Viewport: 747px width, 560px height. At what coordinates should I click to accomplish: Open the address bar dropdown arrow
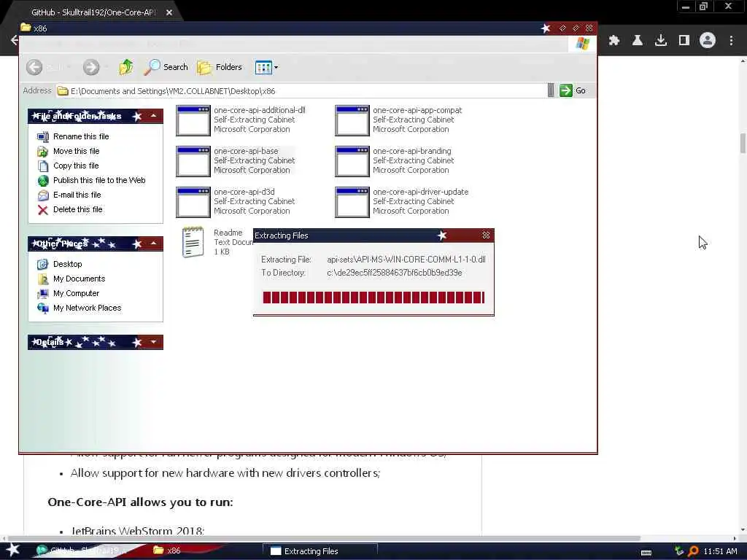point(551,90)
